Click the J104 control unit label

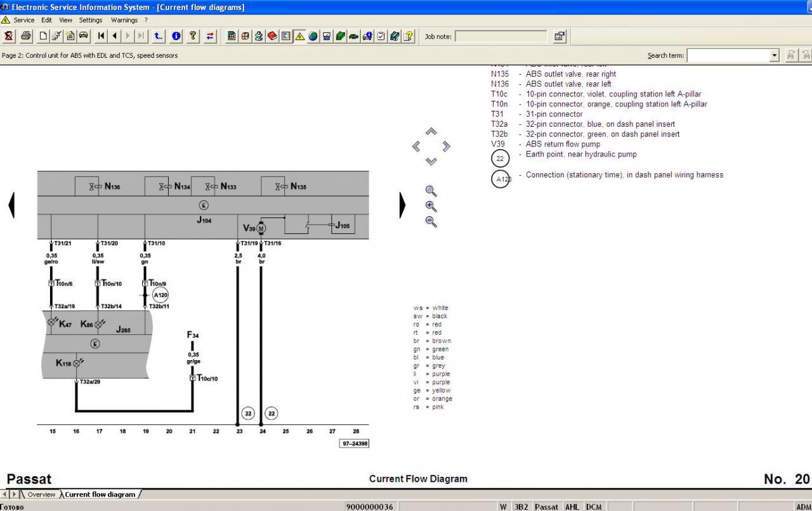pos(204,221)
